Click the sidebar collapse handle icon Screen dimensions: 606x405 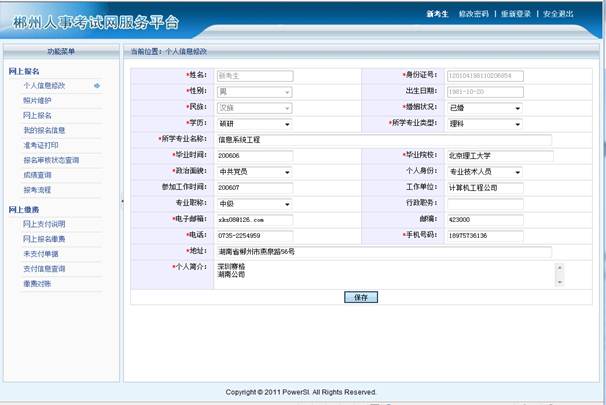(122, 201)
